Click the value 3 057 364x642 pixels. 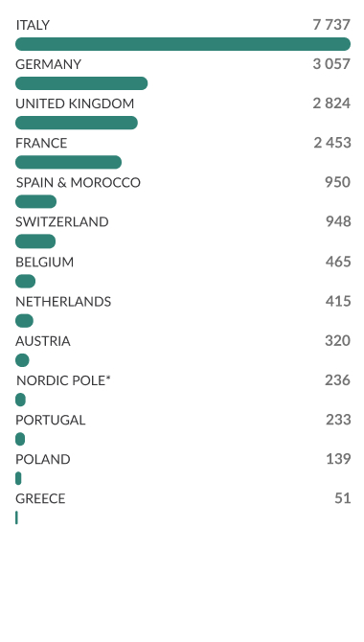pyautogui.click(x=331, y=64)
